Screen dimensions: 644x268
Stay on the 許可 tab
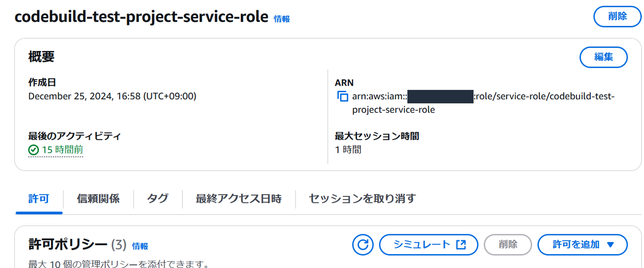click(39, 198)
